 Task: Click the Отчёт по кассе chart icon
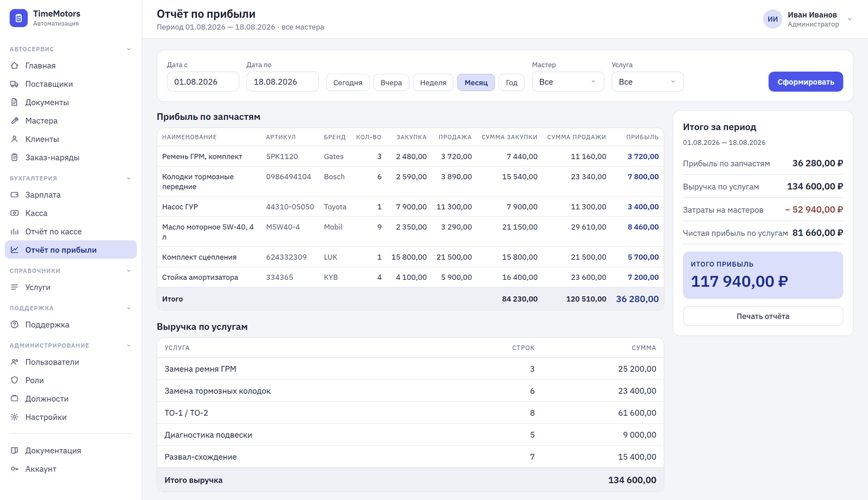[x=15, y=232]
